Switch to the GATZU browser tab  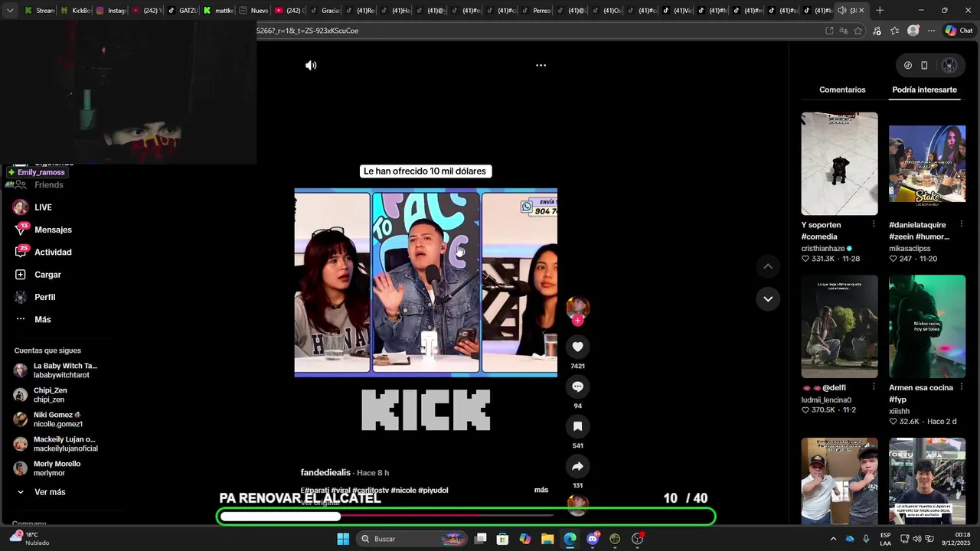click(182, 11)
